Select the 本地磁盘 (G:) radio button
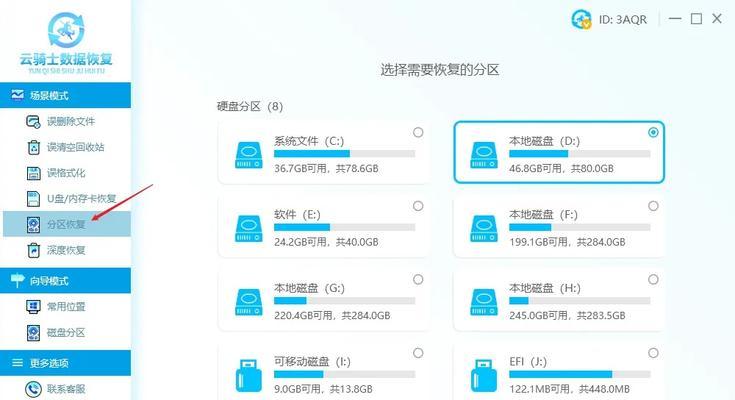The width and height of the screenshot is (735, 400). coord(418,280)
